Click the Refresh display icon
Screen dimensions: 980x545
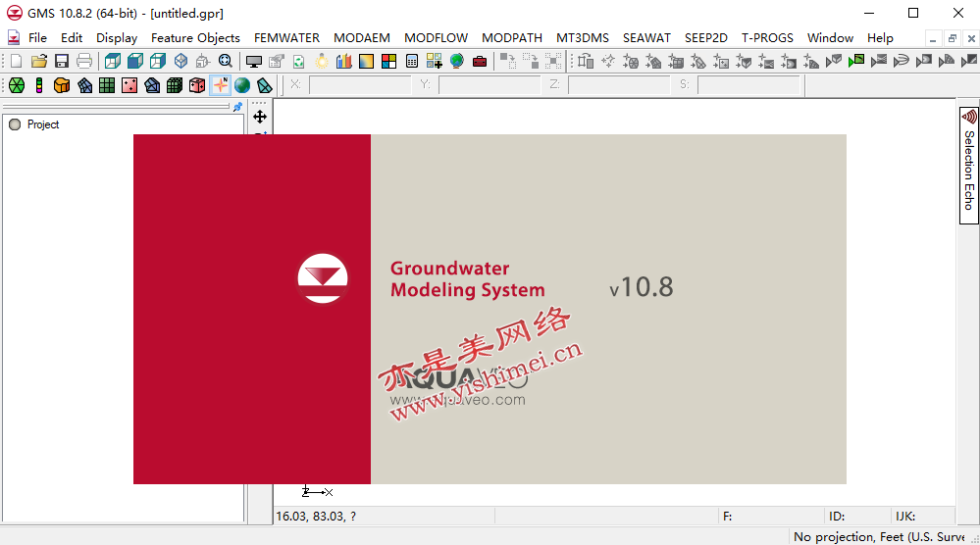point(299,61)
